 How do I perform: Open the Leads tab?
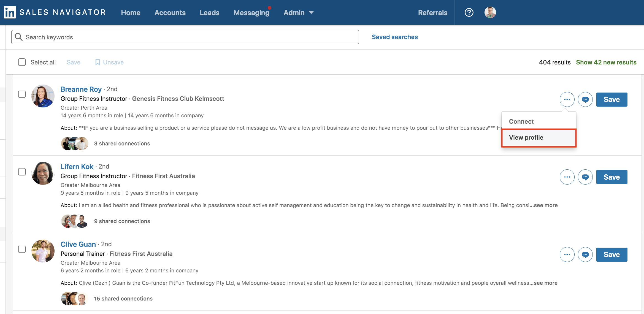pos(210,13)
